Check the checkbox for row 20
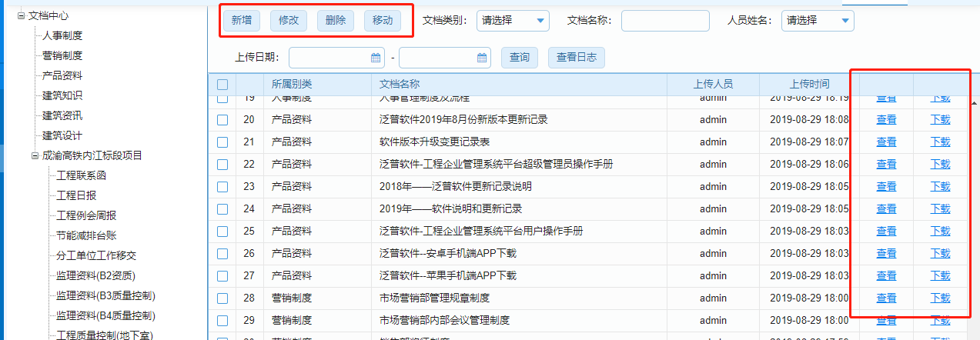This screenshot has height=340, width=980. [x=222, y=120]
